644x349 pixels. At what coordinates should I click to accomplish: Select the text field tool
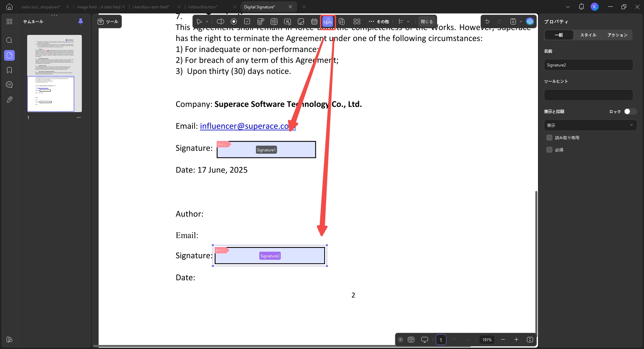click(220, 21)
